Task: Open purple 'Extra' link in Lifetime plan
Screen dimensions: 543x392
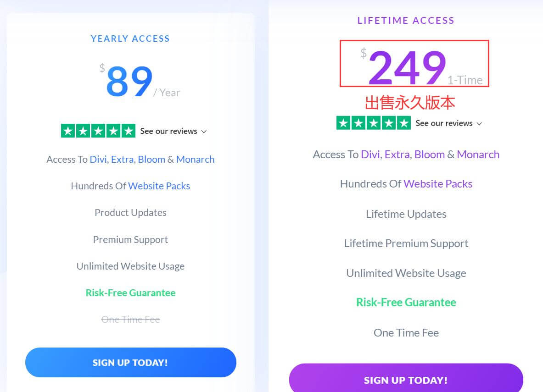Action: click(x=397, y=155)
